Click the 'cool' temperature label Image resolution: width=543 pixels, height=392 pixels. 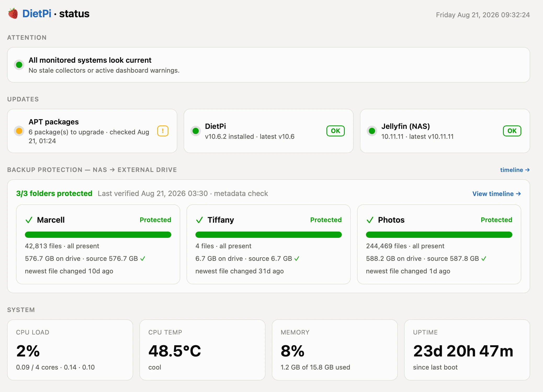click(x=155, y=367)
